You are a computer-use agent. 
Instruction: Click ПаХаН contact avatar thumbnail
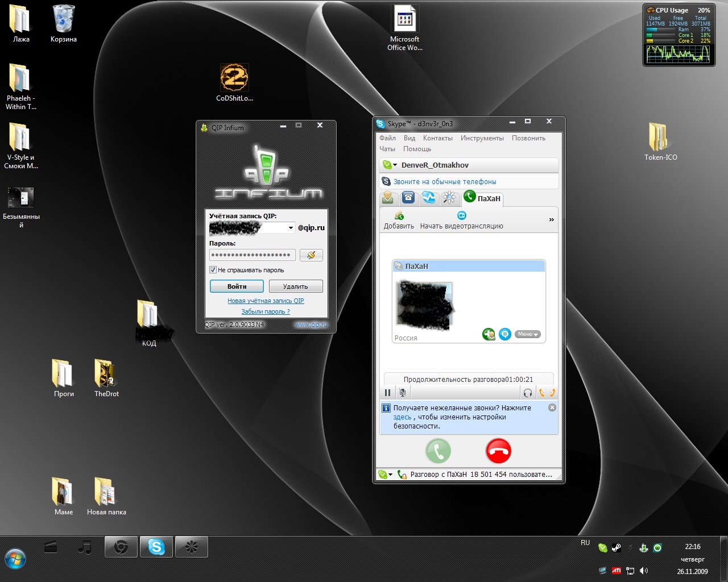click(x=424, y=306)
